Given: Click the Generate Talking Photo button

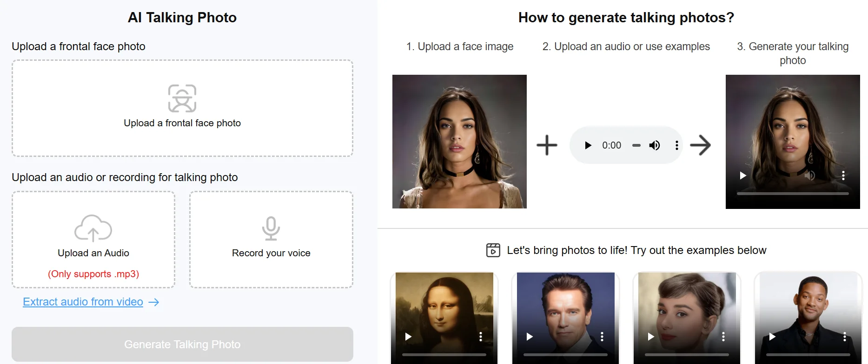Looking at the screenshot, I should [182, 344].
